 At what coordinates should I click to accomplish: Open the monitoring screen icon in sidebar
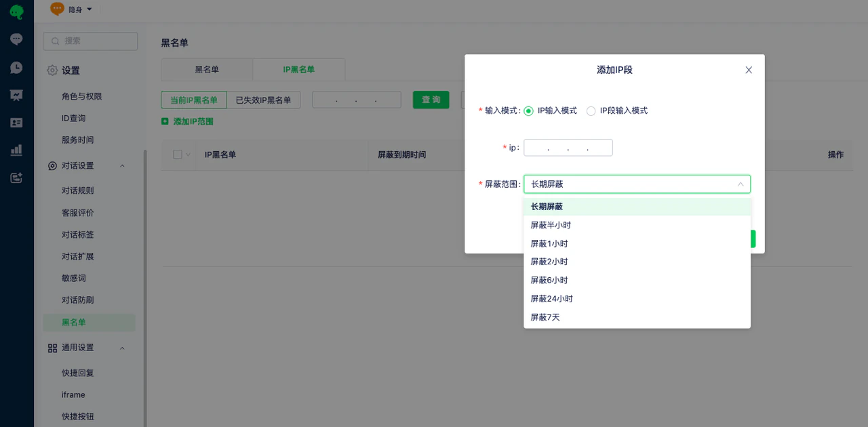16,95
